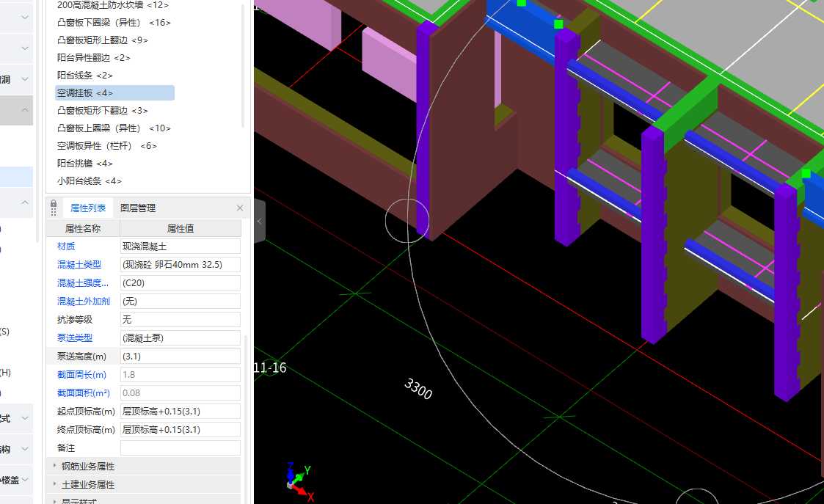Image resolution: width=824 pixels, height=504 pixels.
Task: Click the 备注 value input field
Action: tap(180, 448)
